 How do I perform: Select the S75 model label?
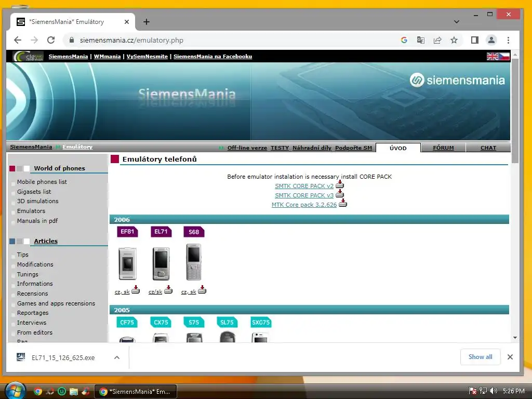pos(194,322)
